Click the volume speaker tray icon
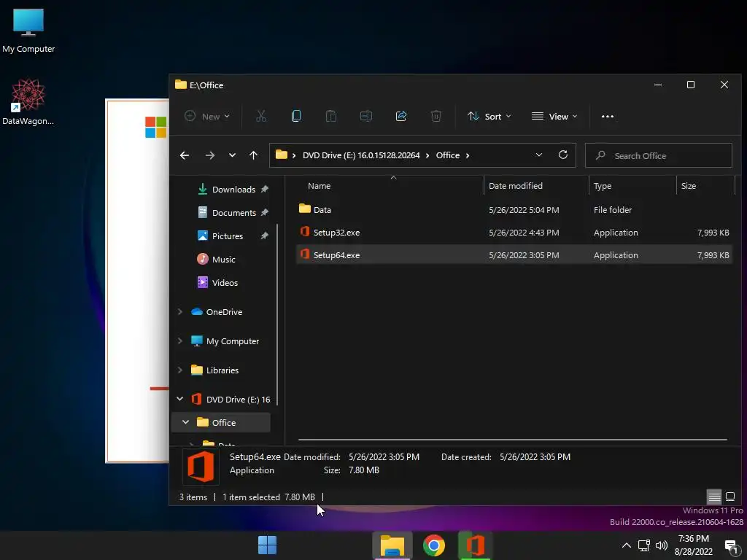This screenshot has width=747, height=560. tap(662, 545)
